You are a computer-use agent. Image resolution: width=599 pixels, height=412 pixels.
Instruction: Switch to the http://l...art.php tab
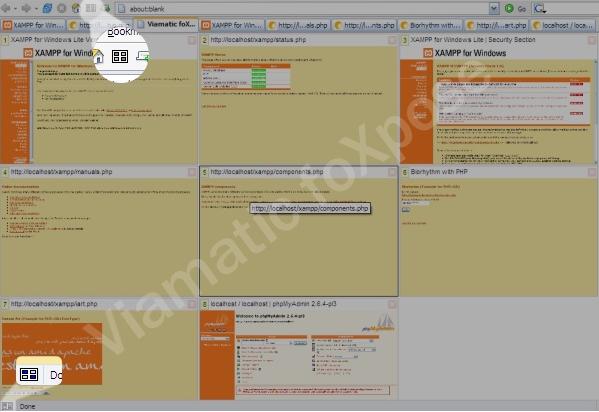tap(496, 25)
